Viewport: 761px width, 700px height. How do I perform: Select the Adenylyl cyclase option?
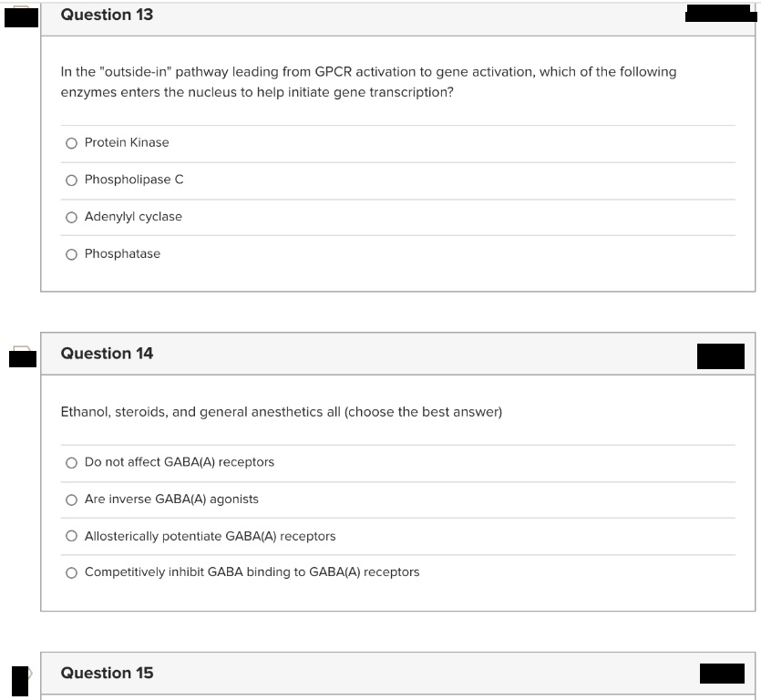coord(71,218)
